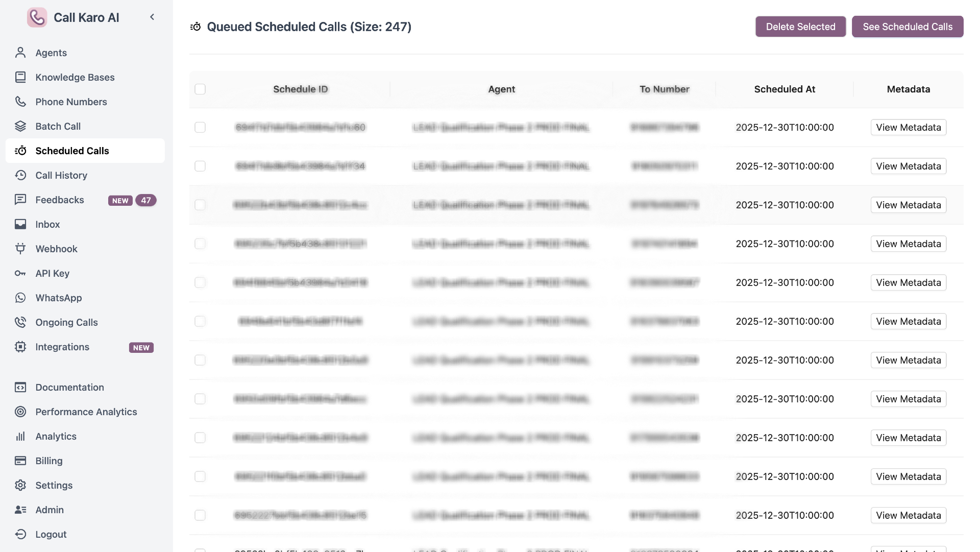
Task: Collapse the sidebar using the chevron
Action: click(152, 17)
